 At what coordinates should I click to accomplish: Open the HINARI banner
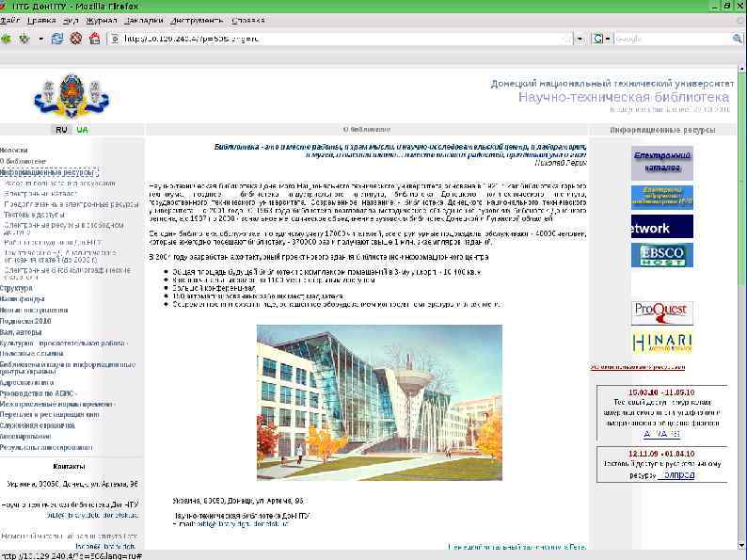click(661, 343)
